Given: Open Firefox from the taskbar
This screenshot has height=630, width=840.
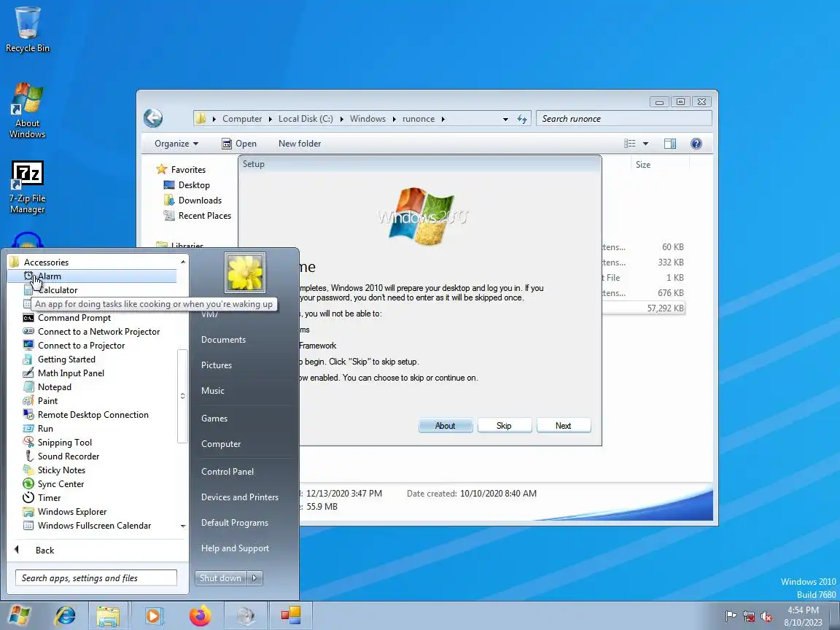Looking at the screenshot, I should pos(201,615).
